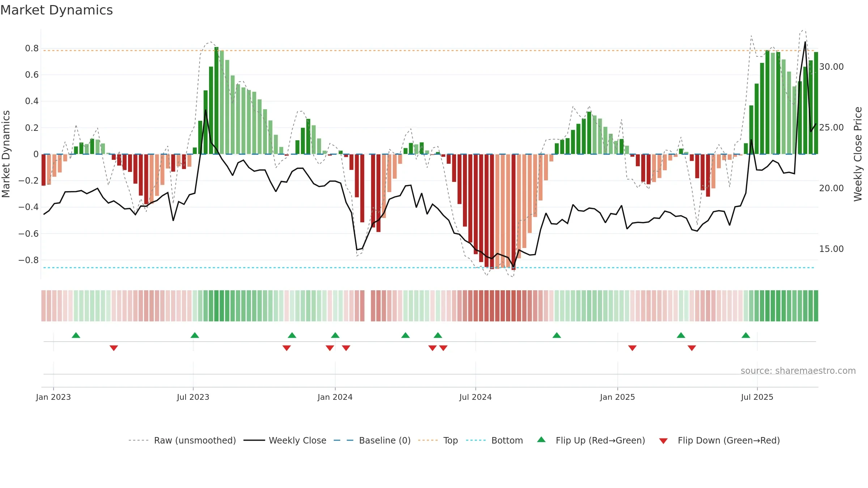
Task: Click the Jan 2024 x-axis label
Action: pos(335,397)
